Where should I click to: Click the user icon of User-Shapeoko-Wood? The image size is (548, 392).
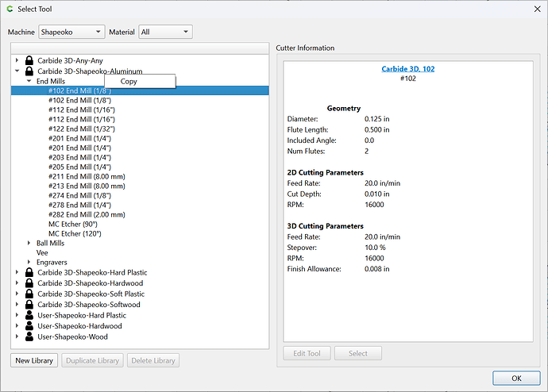coord(29,336)
